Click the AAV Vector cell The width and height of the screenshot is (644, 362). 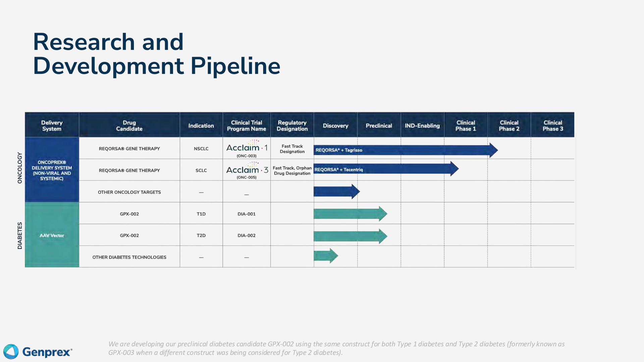(x=52, y=235)
